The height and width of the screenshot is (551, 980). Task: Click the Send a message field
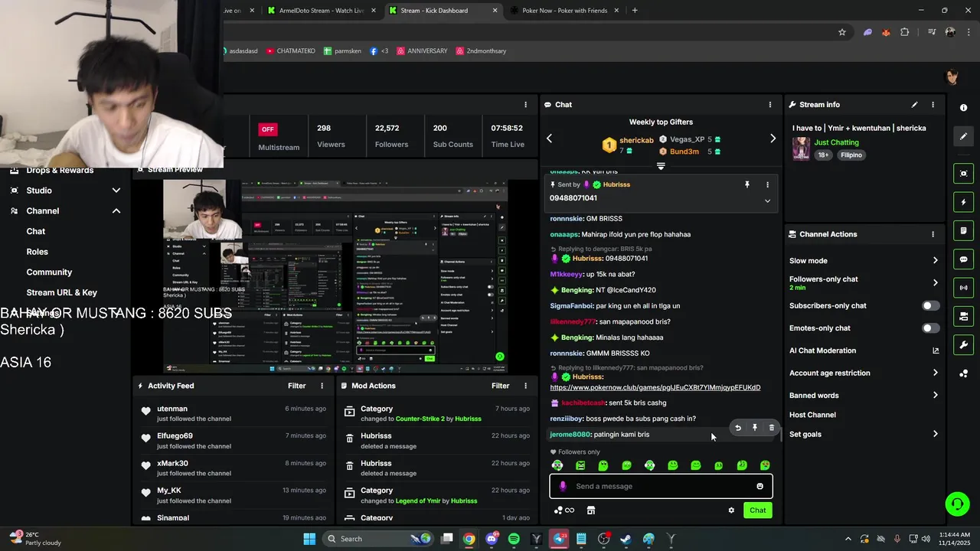coord(661,486)
